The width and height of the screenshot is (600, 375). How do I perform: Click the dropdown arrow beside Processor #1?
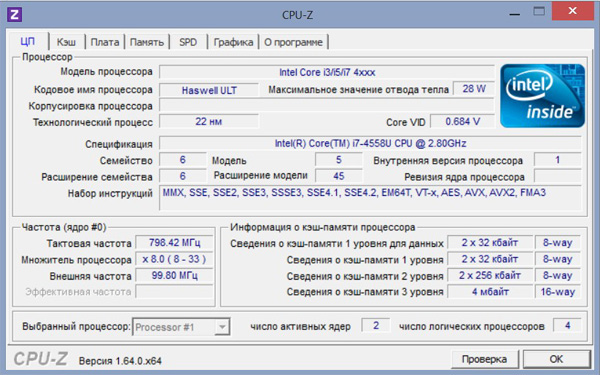[x=222, y=327]
